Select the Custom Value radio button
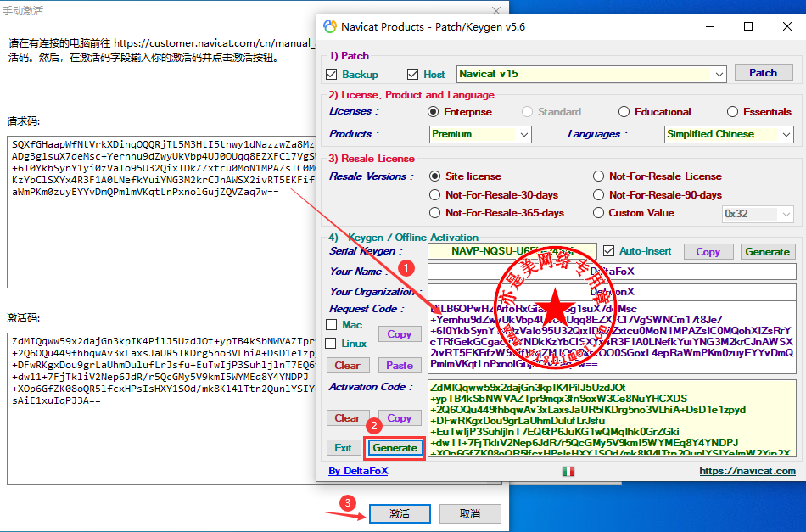Image resolution: width=806 pixels, height=532 pixels. 598,213
